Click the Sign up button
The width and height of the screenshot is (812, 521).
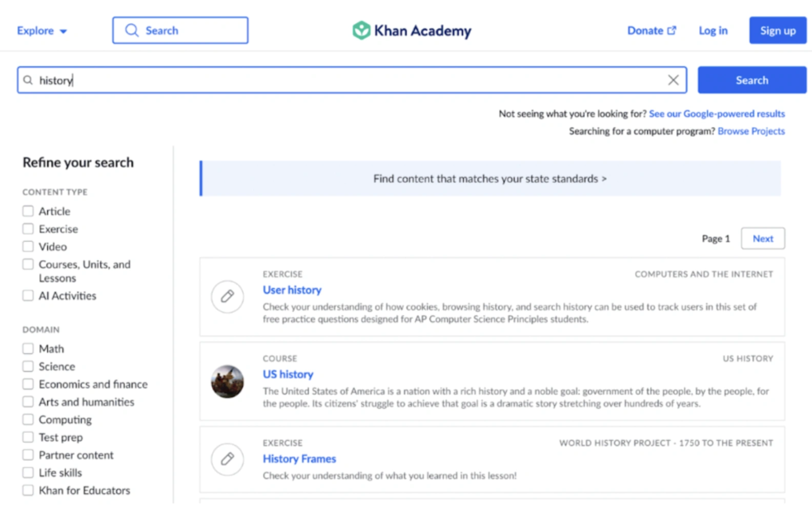point(778,30)
